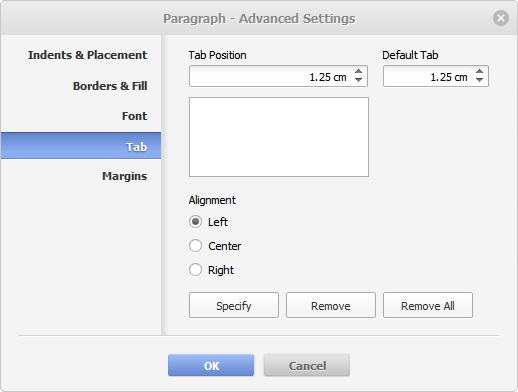Image resolution: width=518 pixels, height=392 pixels.
Task: Click inside the empty tab stops list
Action: point(279,137)
